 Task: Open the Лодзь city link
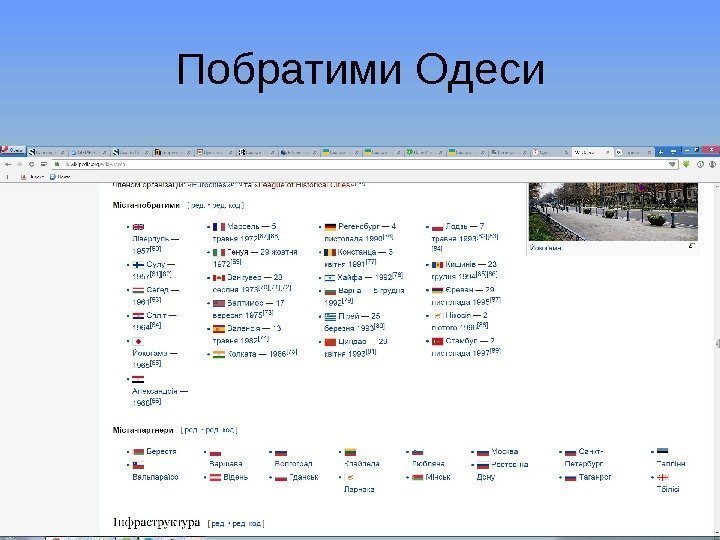point(456,226)
